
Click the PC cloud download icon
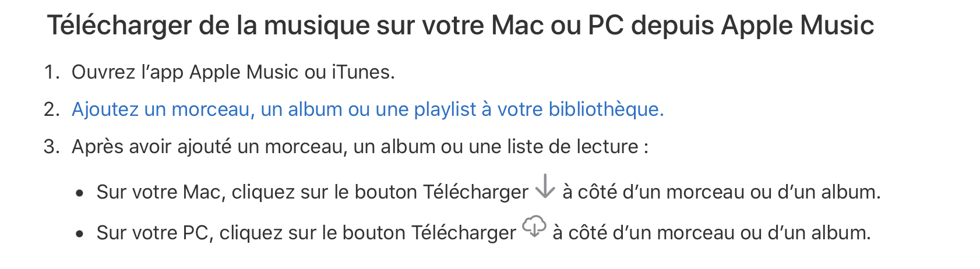click(x=534, y=226)
